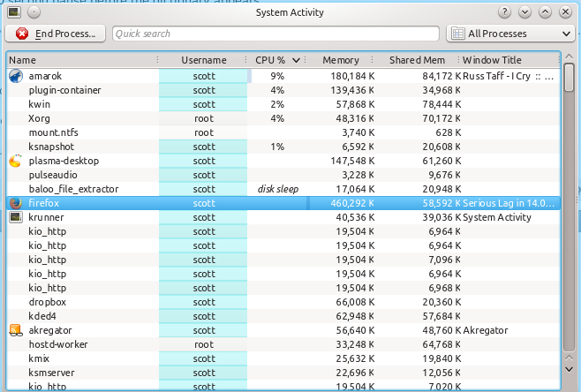581x392 pixels.
Task: Click the red End Process icon
Action: click(x=22, y=34)
